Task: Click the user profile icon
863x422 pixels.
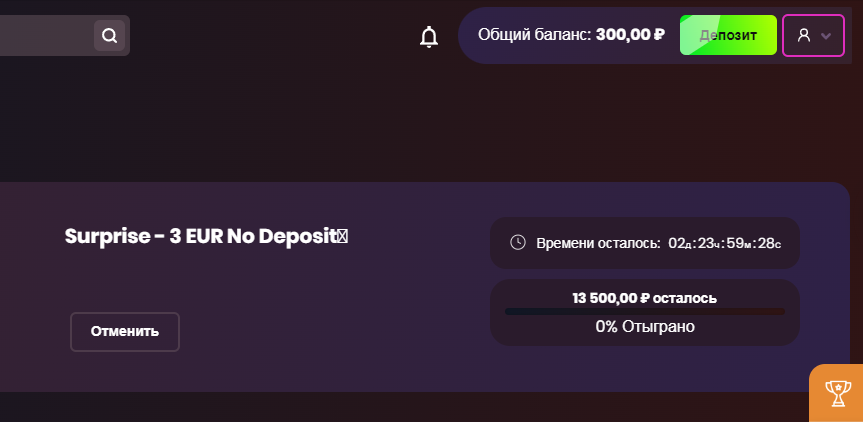Action: pos(803,36)
